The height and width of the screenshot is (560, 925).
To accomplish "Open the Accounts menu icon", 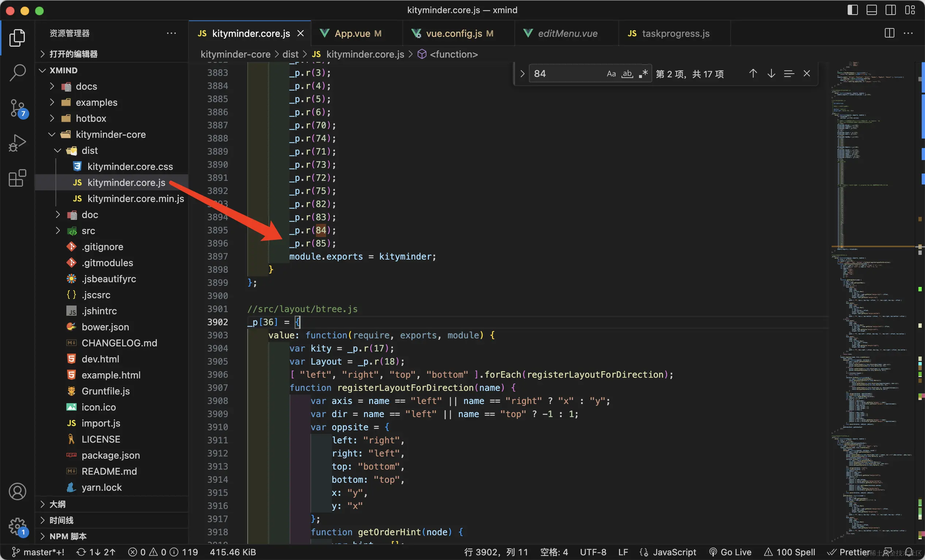I will pos(17,491).
